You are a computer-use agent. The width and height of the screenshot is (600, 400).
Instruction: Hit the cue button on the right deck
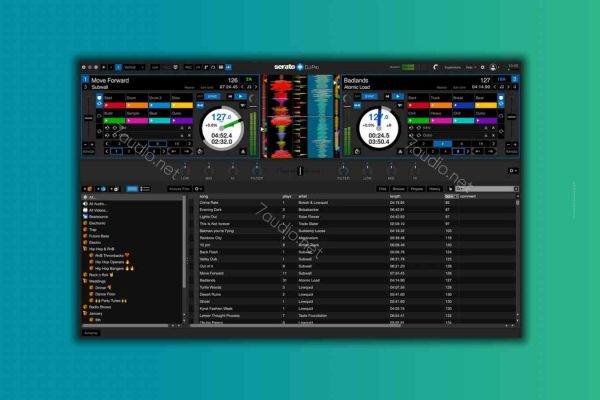click(387, 96)
